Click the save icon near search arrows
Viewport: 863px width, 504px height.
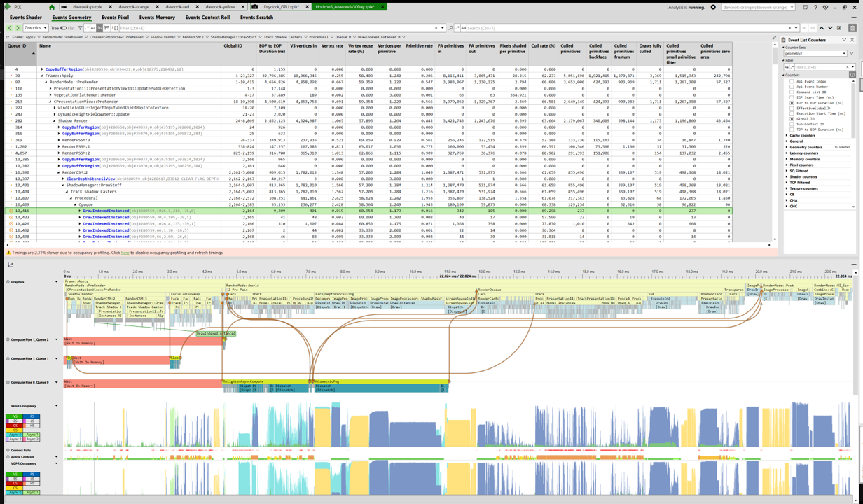838,28
